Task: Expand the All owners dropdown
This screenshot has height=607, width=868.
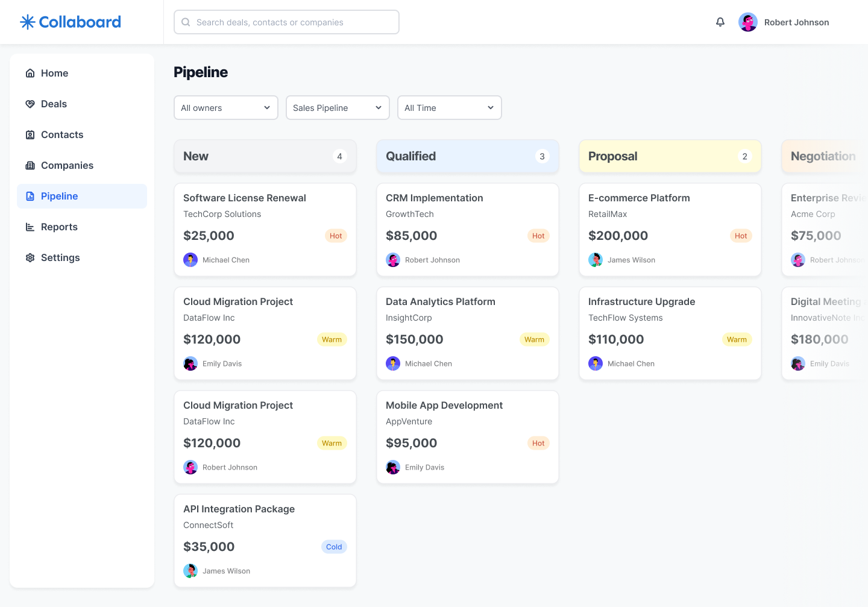Action: coord(225,108)
